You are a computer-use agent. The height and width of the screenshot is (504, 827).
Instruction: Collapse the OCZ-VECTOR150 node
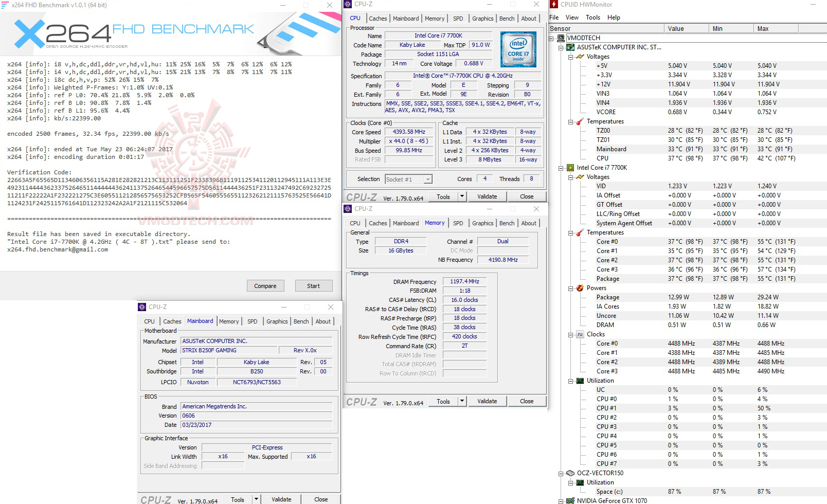click(x=561, y=473)
